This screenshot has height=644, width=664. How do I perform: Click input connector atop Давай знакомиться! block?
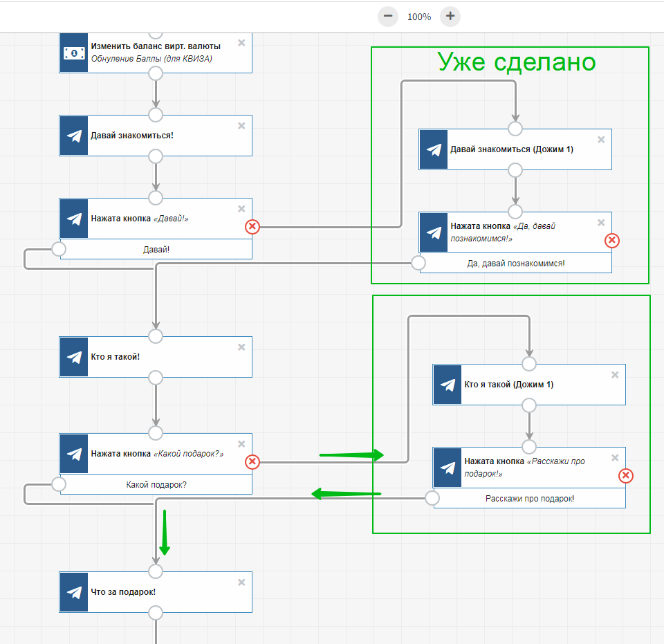click(x=156, y=115)
